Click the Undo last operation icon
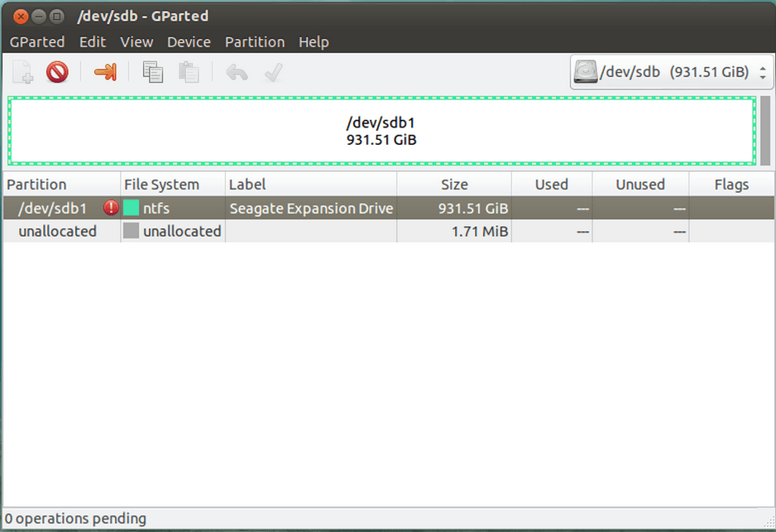 click(237, 73)
